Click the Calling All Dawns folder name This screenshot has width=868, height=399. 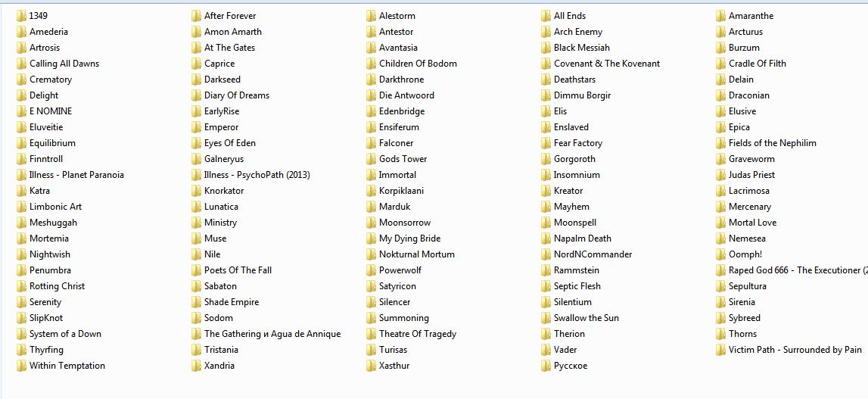pos(64,63)
